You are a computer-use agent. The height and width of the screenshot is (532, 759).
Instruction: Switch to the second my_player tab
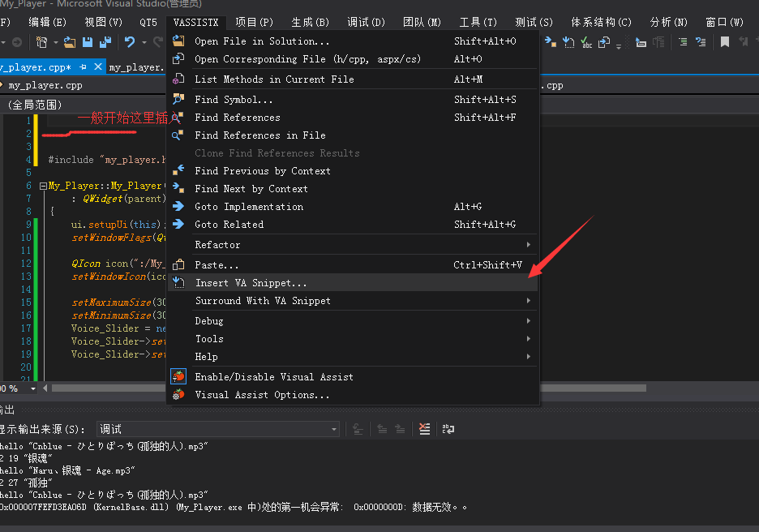click(x=136, y=66)
